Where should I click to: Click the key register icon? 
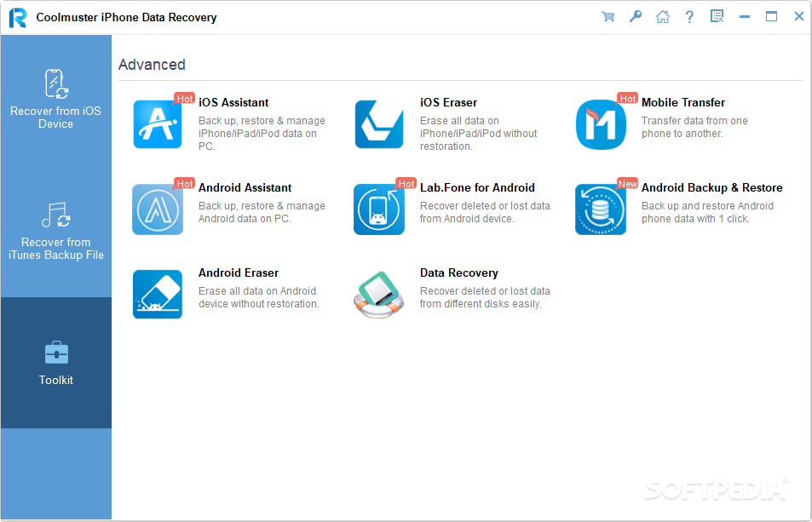click(636, 16)
